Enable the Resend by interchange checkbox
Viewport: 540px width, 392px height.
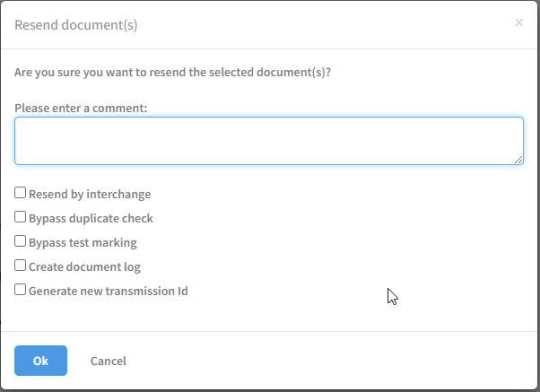pyautogui.click(x=21, y=193)
